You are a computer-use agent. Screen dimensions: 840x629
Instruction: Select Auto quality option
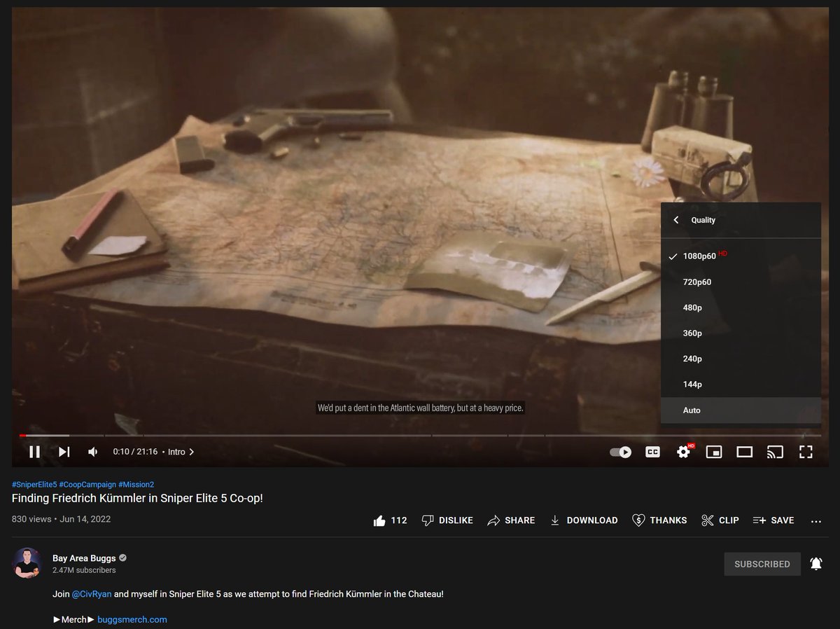pos(741,410)
